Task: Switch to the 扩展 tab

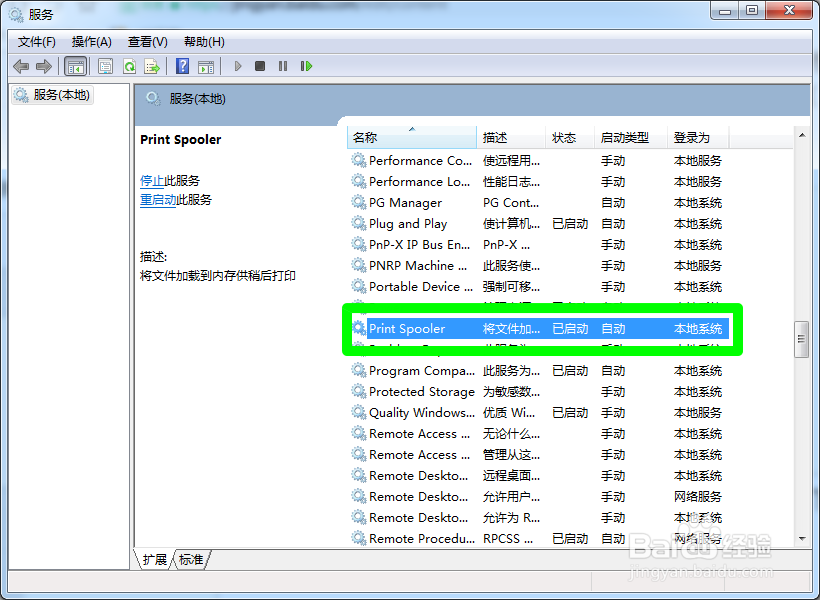Action: coord(153,560)
